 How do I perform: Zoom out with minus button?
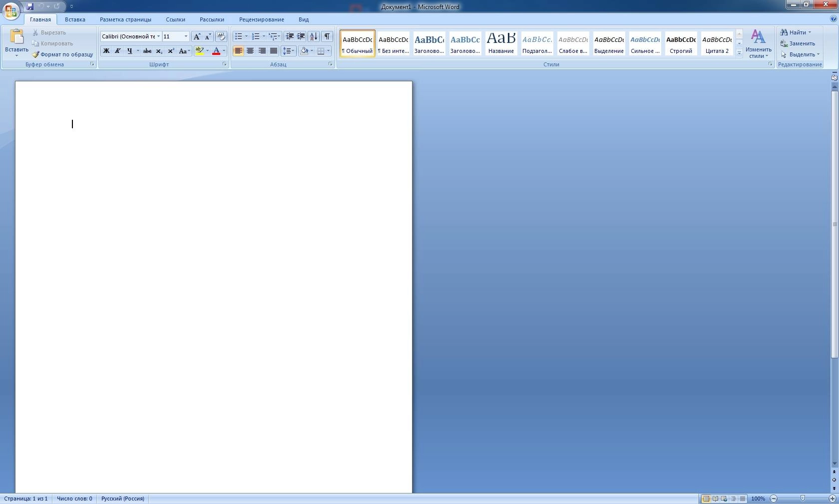click(x=774, y=499)
